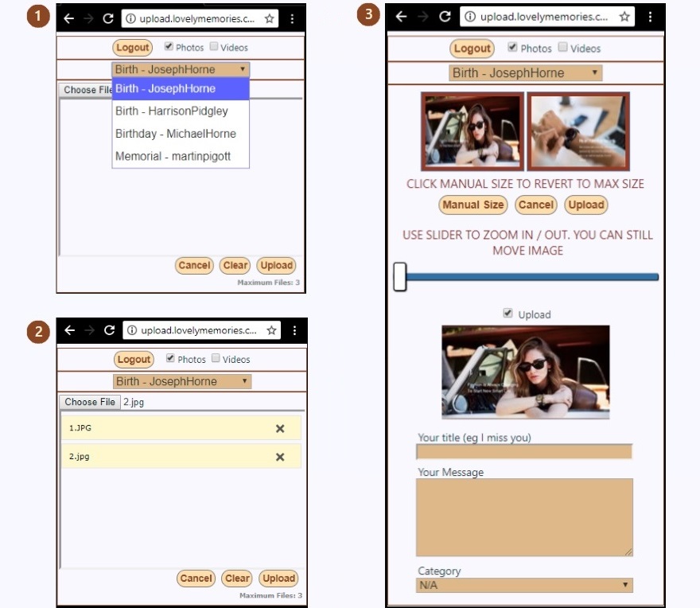Expand the Birth - JosephHorne dropdown in screenshot 3
Viewport: 700px width, 608px height.
pyautogui.click(x=525, y=73)
